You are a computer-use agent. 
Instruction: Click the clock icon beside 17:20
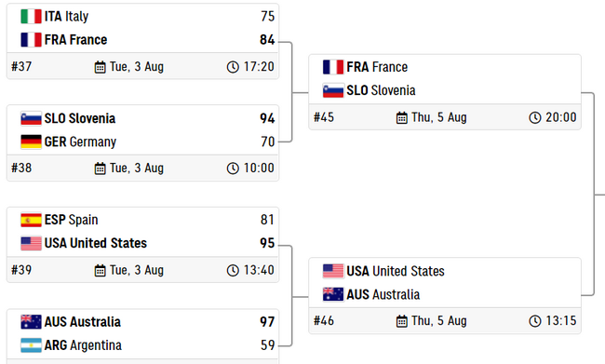233,67
